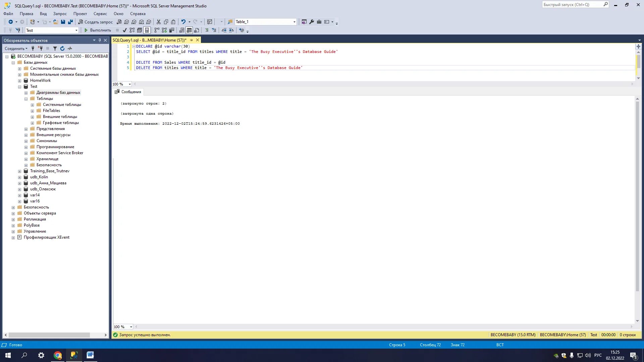Viewport: 644px width, 362px height.
Task: Click the Parse query checkmark icon
Action: coord(124,30)
